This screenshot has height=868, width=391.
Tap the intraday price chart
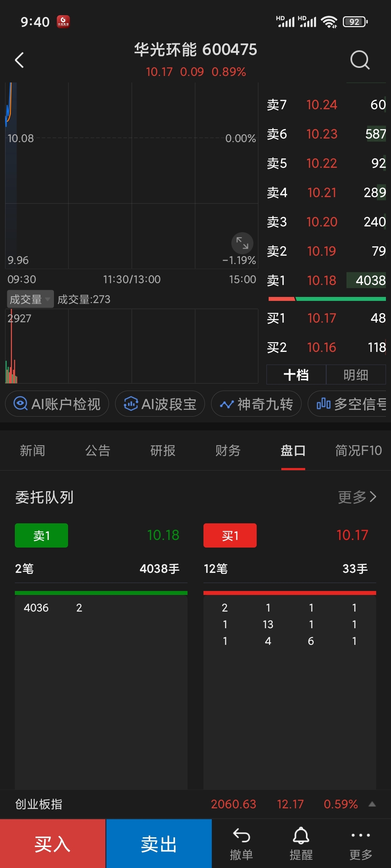click(x=132, y=175)
